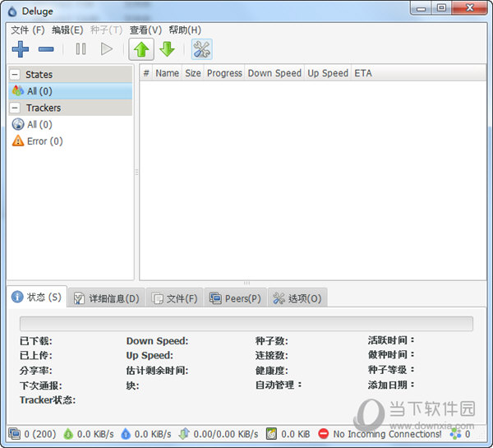Image resolution: width=493 pixels, height=448 pixels.
Task: Click the # queue column header
Action: [x=146, y=73]
